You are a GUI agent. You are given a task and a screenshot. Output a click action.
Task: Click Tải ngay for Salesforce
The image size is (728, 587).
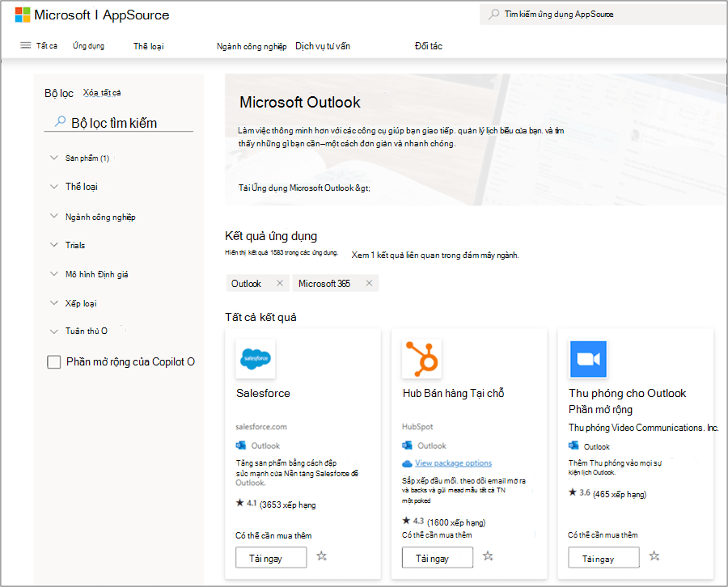[271, 557]
